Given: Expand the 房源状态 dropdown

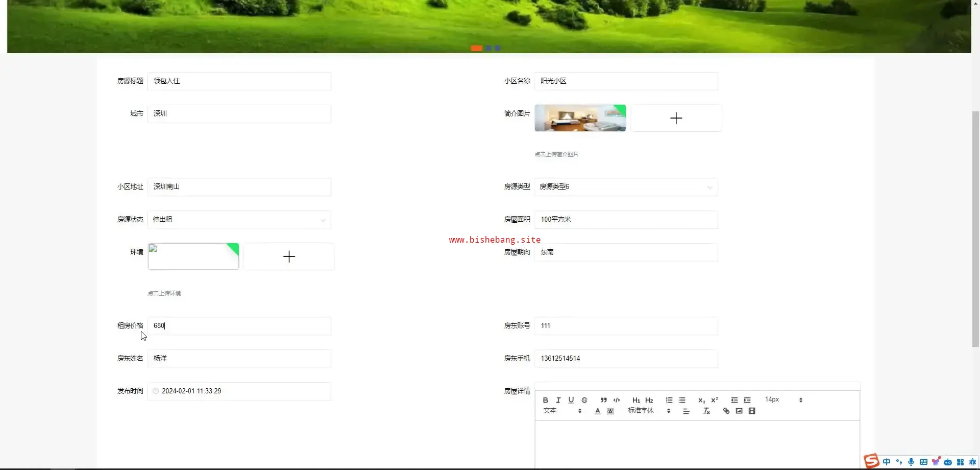Looking at the screenshot, I should point(239,220).
